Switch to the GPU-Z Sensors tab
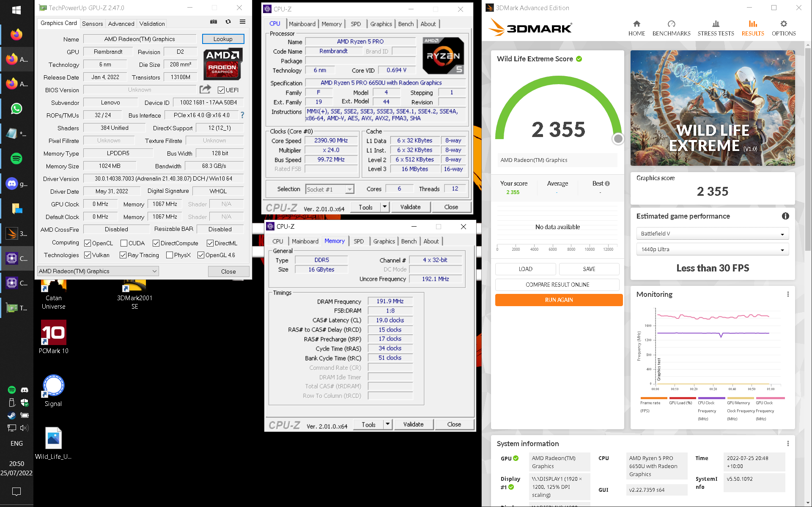Image resolution: width=812 pixels, height=507 pixels. tap(92, 24)
